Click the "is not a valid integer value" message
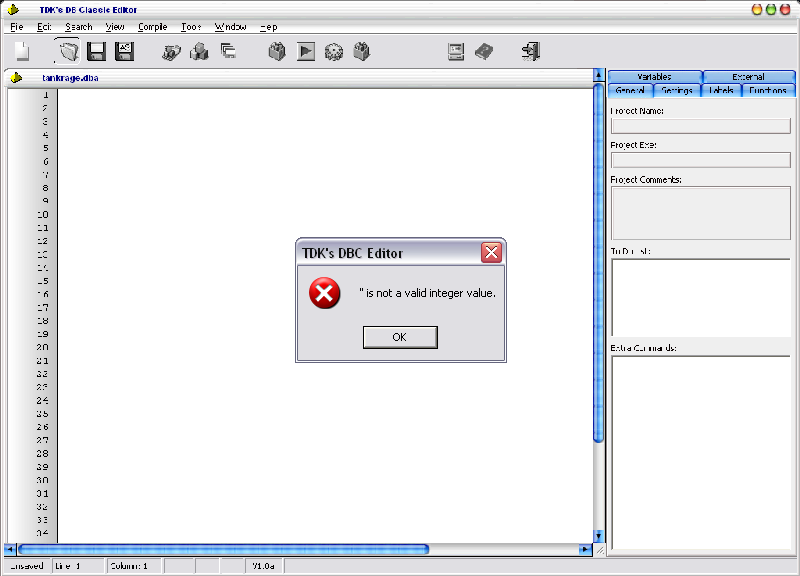The width and height of the screenshot is (800, 576). click(x=428, y=293)
